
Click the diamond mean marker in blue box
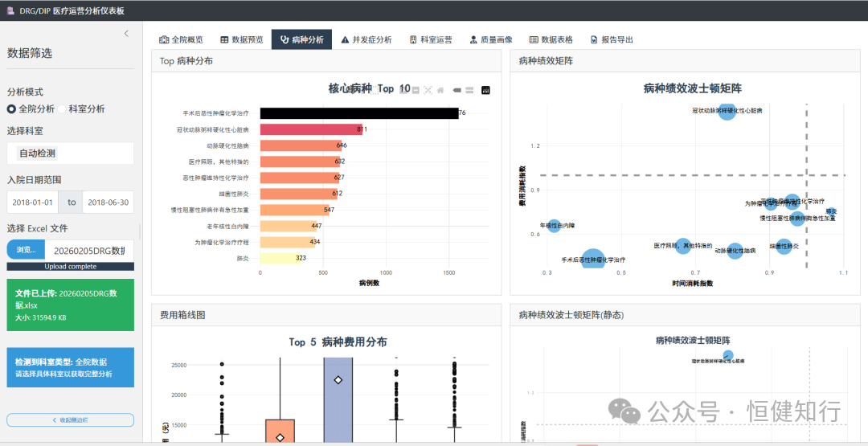pyautogui.click(x=338, y=380)
